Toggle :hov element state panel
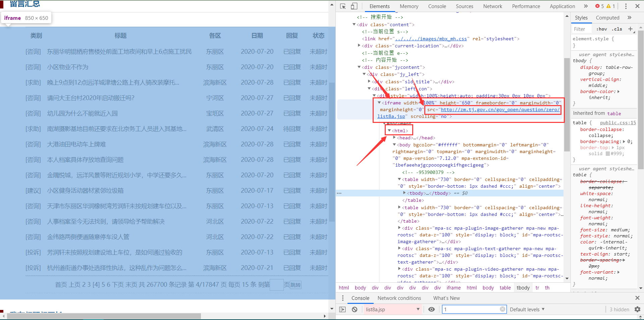 (602, 29)
